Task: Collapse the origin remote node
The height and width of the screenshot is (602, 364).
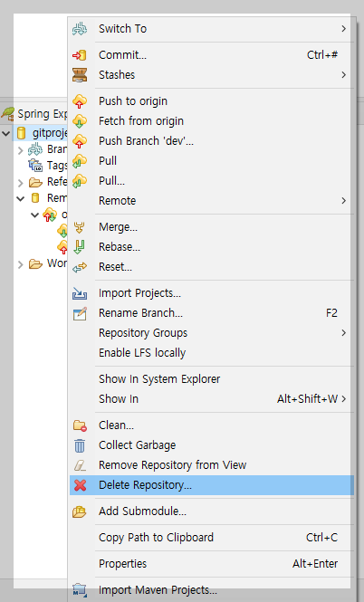Action: [x=35, y=215]
